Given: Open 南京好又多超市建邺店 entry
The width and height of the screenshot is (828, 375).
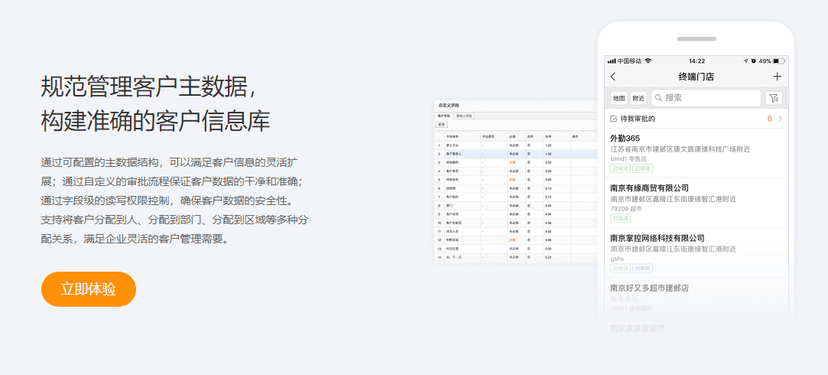Looking at the screenshot, I should click(696, 298).
